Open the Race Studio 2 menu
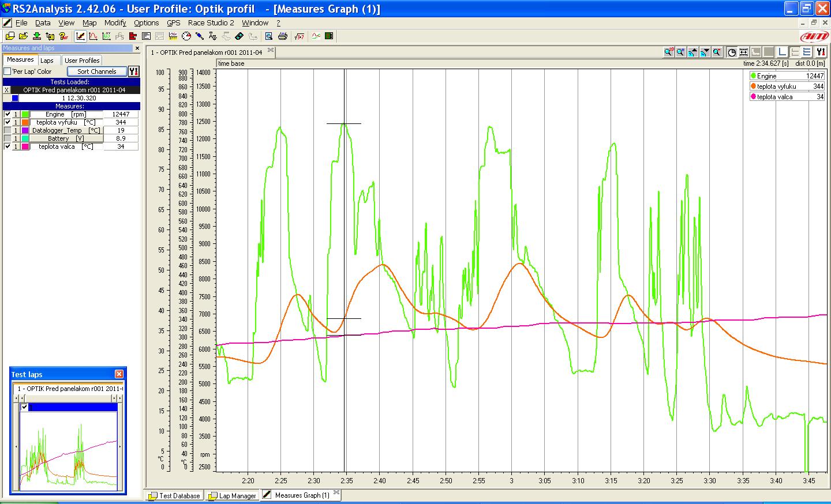 pos(211,23)
